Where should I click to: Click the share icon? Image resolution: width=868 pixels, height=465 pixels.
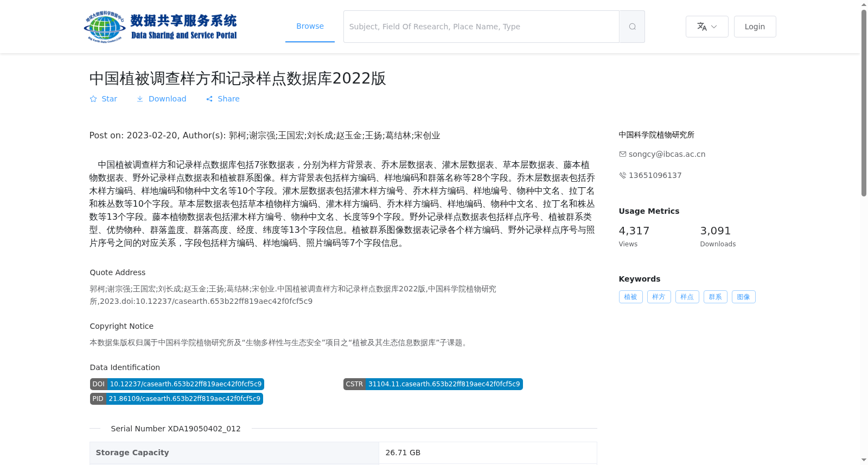(209, 99)
